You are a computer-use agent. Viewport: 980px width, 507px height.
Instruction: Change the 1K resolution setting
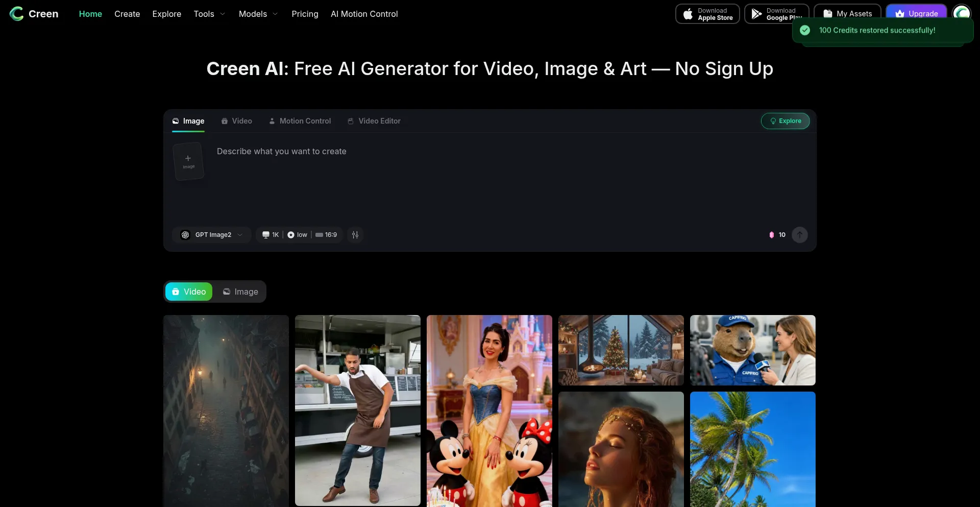[271, 235]
